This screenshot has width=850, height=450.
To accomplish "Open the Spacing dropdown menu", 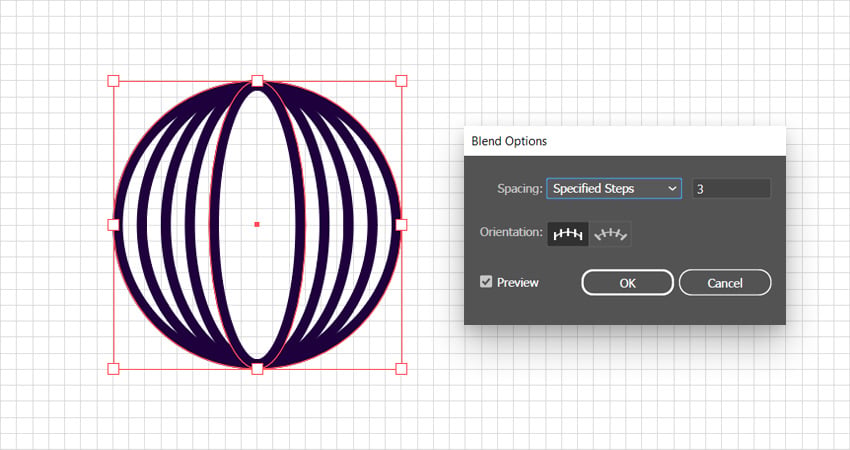I will point(614,189).
